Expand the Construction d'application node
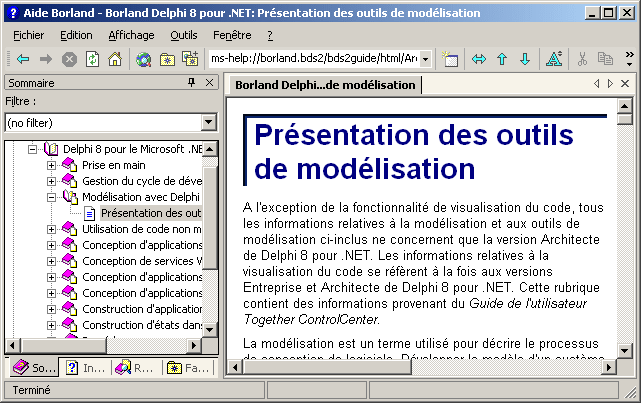This screenshot has width=641, height=403. click(x=51, y=309)
